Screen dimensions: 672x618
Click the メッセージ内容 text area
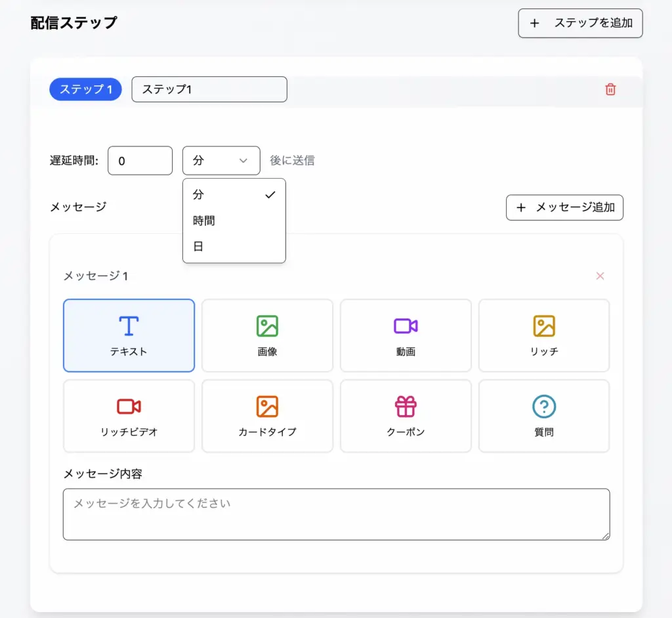(336, 514)
